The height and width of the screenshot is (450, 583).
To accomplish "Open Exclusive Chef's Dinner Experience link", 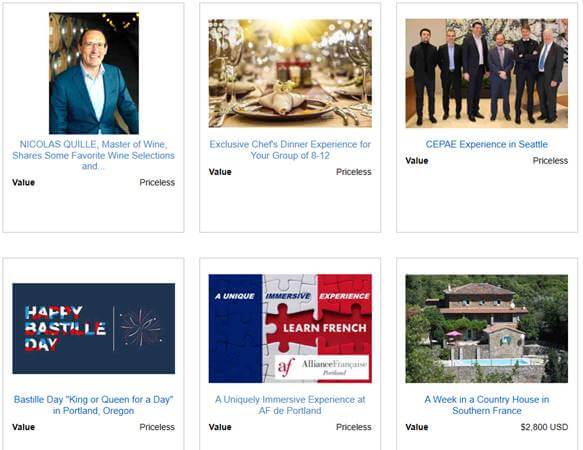I will (290, 150).
